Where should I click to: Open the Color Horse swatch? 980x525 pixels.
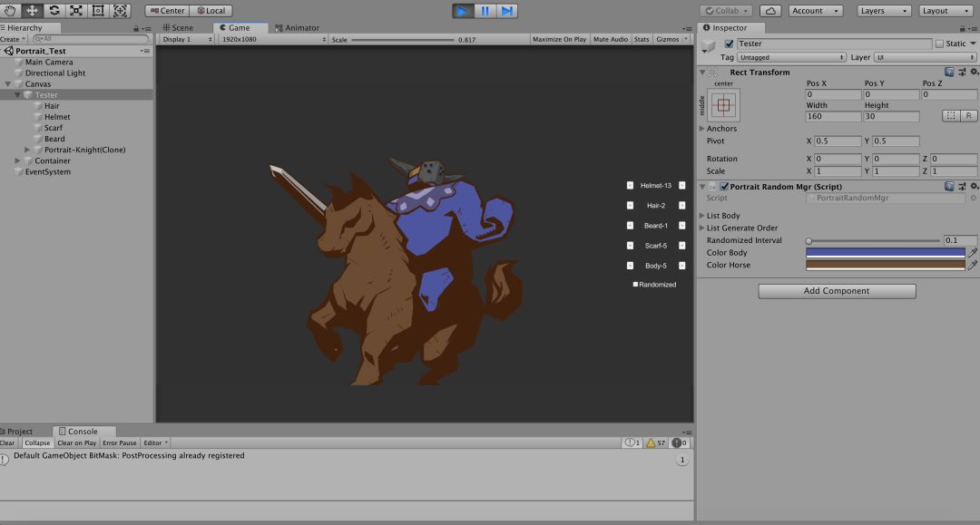(886, 265)
